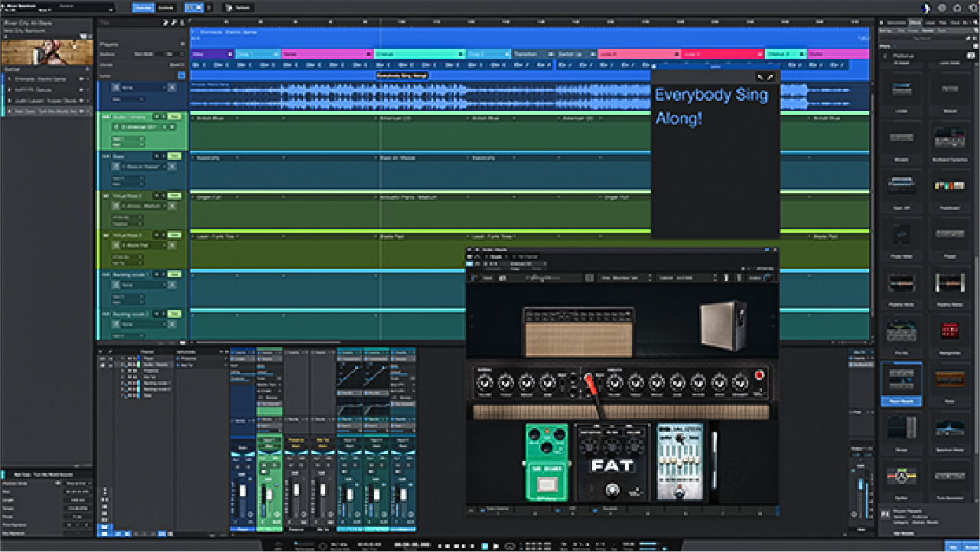This screenshot has height=552, width=980.
Task: Toggle the green pedal's footswitch
Action: [546, 485]
